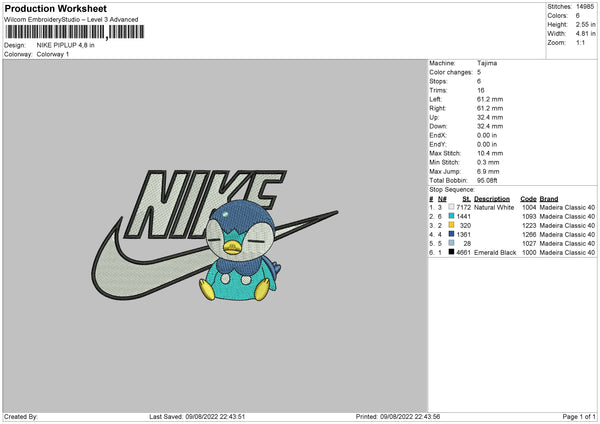The image size is (600, 424).
Task: Click the 'EndY:' label
Action: click(438, 144)
